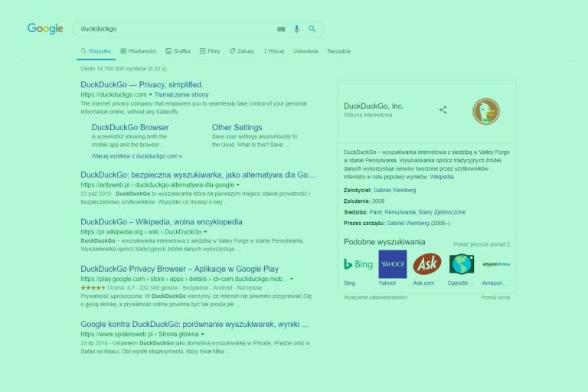
Task: Click Prześlij opinię feedback link
Action: tap(495, 298)
